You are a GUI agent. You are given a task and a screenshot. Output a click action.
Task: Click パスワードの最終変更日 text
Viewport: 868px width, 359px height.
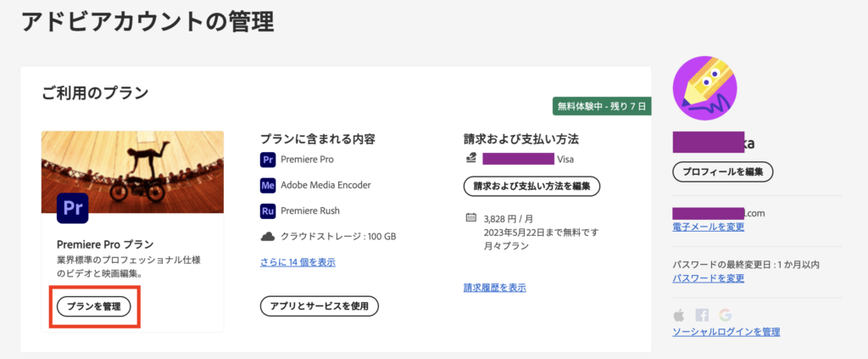click(x=746, y=265)
